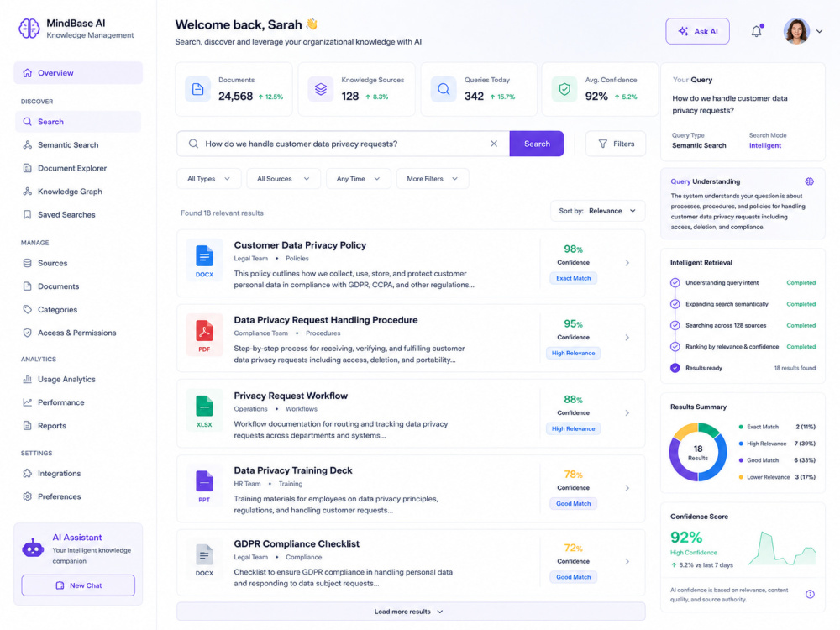Click the Load more results button
Image resolution: width=840 pixels, height=630 pixels.
pos(411,612)
